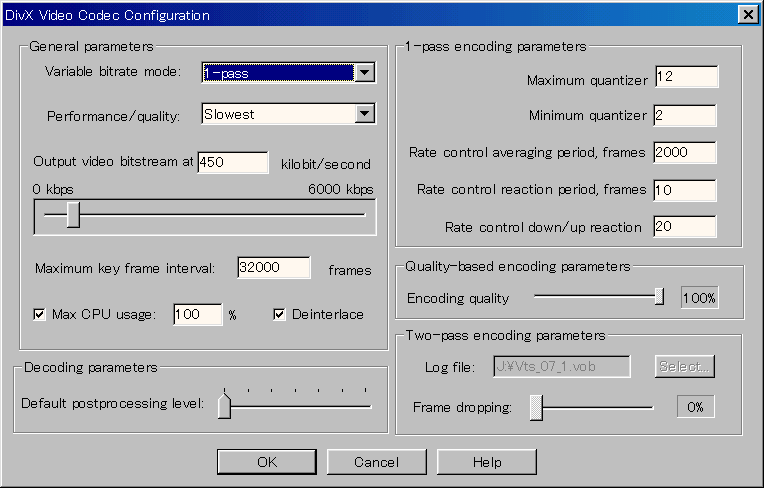The image size is (764, 488).
Task: Select the Maximum key frame interval field
Action: point(274,268)
